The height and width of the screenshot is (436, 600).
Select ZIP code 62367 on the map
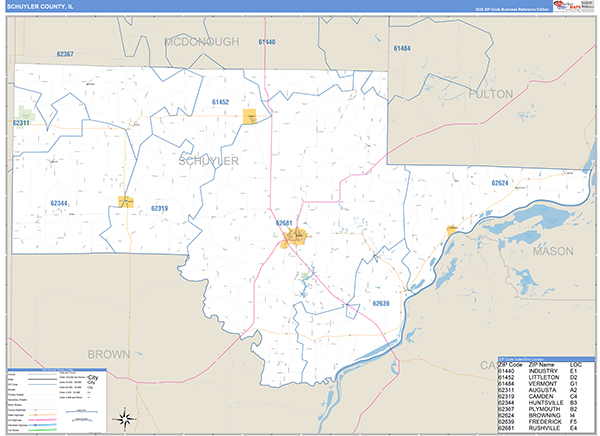pos(65,54)
